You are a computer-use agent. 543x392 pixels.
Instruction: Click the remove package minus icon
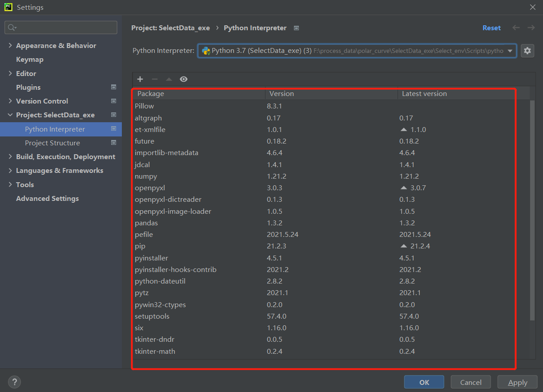(x=155, y=79)
